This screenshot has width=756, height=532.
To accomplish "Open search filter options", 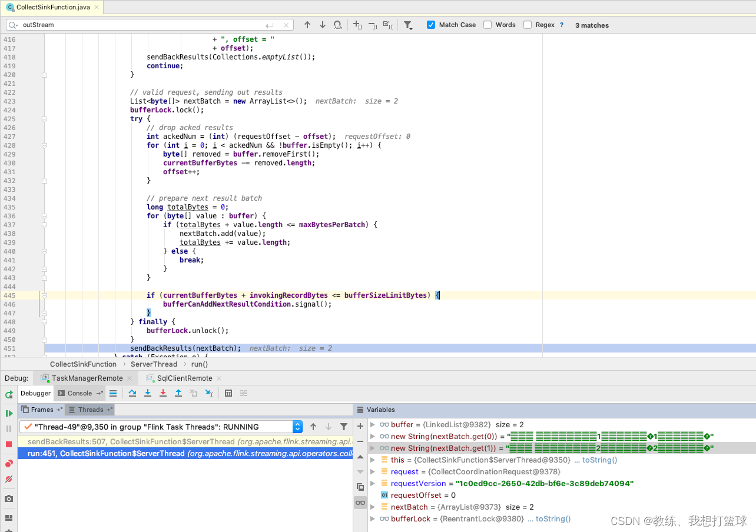I will 408,25.
